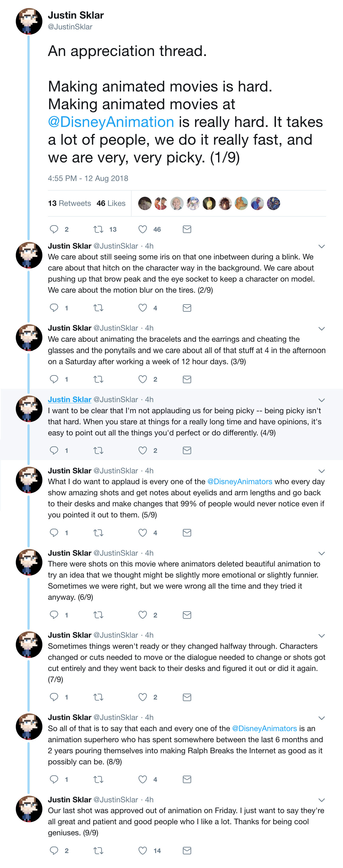View the 46 Likes list

tap(111, 203)
